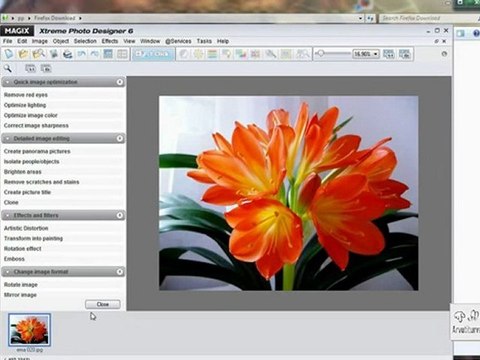Open the Image menu
This screenshot has height=360, width=480.
40,41
